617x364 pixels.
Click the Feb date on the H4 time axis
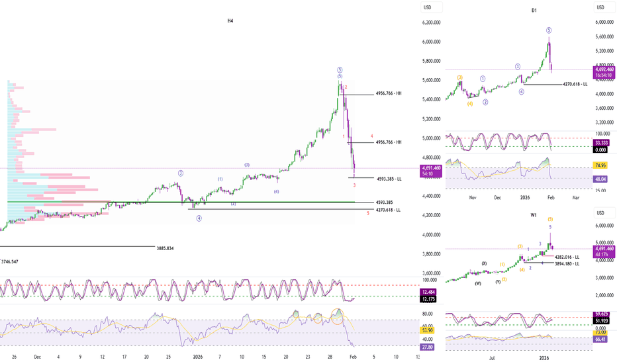pos(353,357)
